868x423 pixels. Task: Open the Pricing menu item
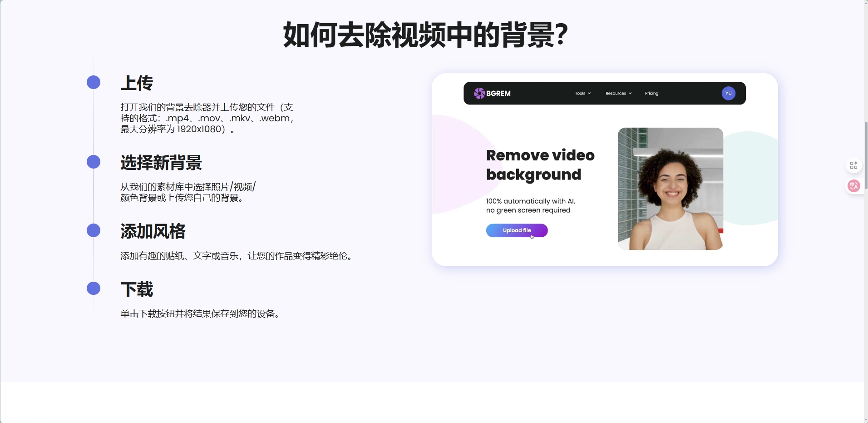pos(651,93)
